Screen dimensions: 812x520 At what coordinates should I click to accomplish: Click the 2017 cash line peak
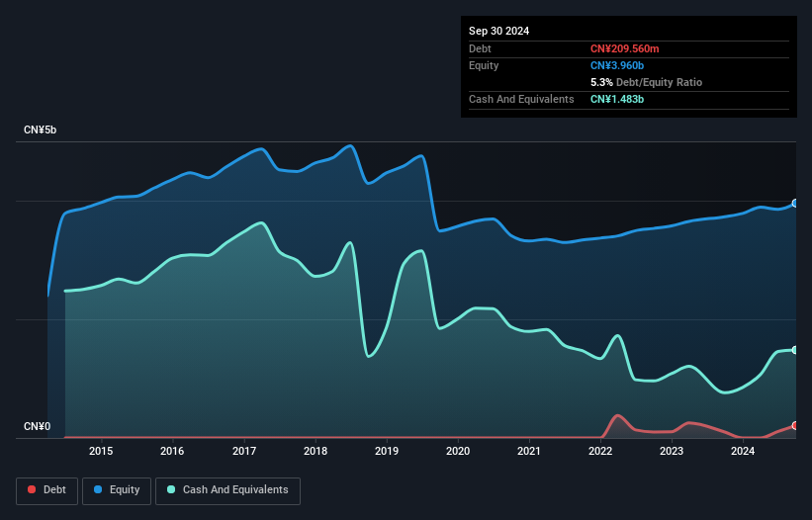click(x=262, y=223)
